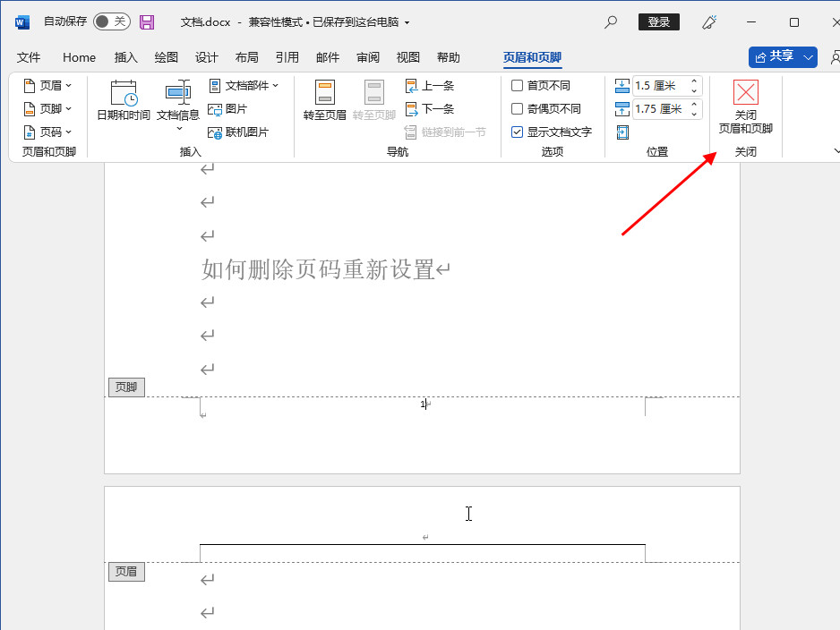This screenshot has height=630, width=840.
Task: Enable the 首页不同 checkbox
Action: coord(517,86)
